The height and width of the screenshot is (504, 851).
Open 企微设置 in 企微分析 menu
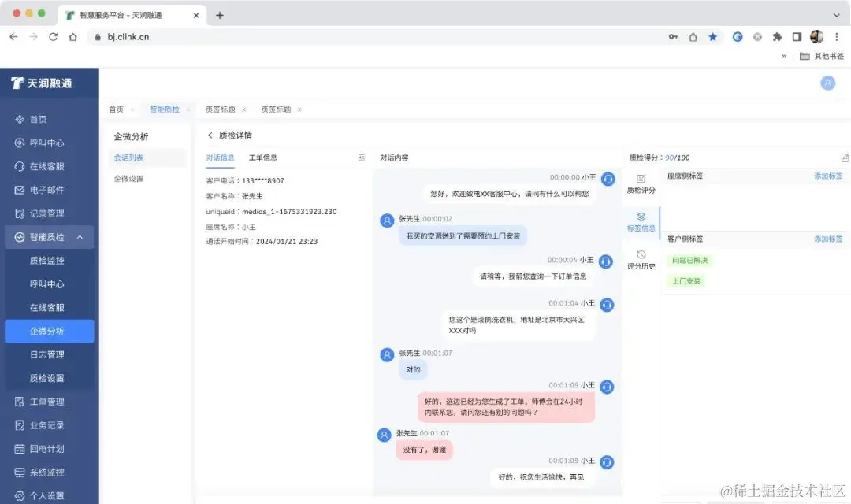[x=128, y=179]
